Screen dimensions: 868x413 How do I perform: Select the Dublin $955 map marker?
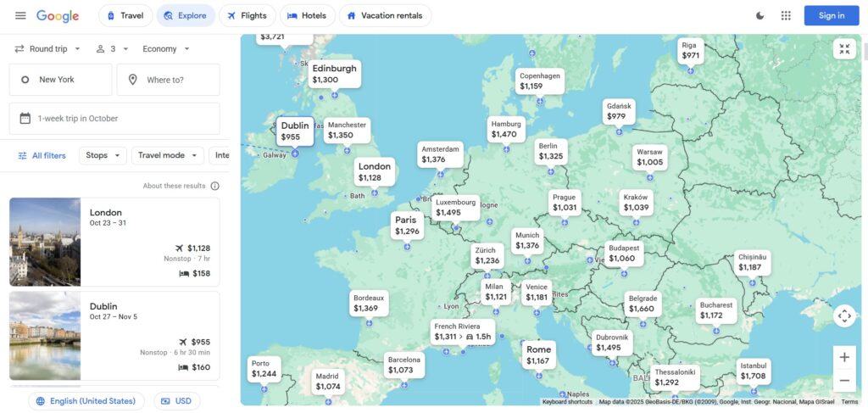[295, 131]
